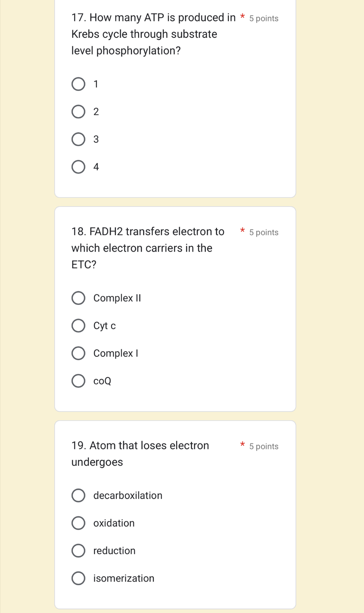The height and width of the screenshot is (613, 364).
Task: Click the 5 points label of question 18
Action: pos(264,232)
